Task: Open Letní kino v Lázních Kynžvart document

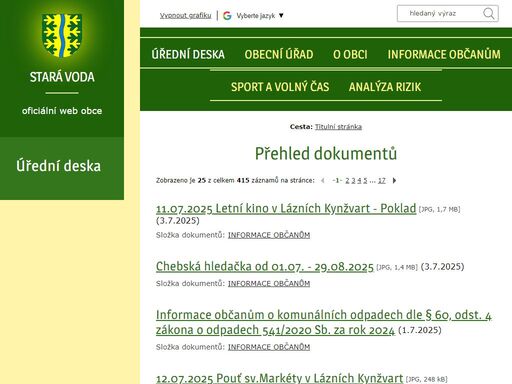Action: [286, 208]
